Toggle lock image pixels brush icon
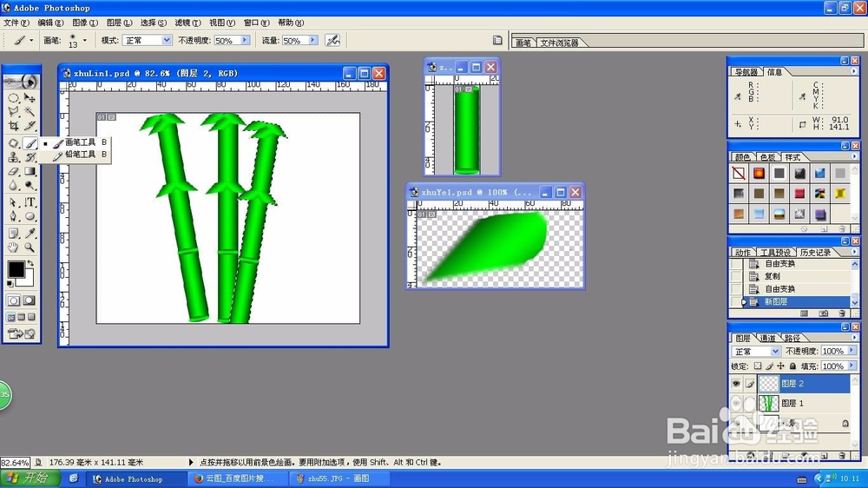Screen dimensions: 868x488 pos(769,366)
